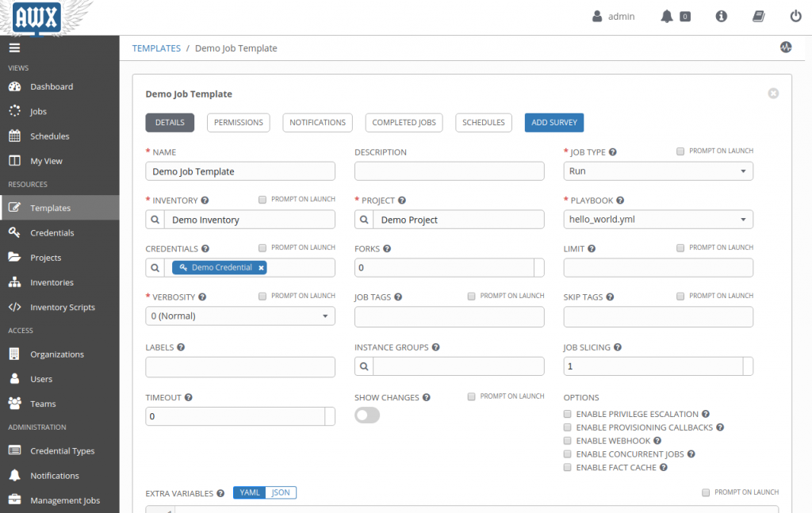Click the AWX logo
The width and height of the screenshot is (812, 513).
click(x=36, y=18)
